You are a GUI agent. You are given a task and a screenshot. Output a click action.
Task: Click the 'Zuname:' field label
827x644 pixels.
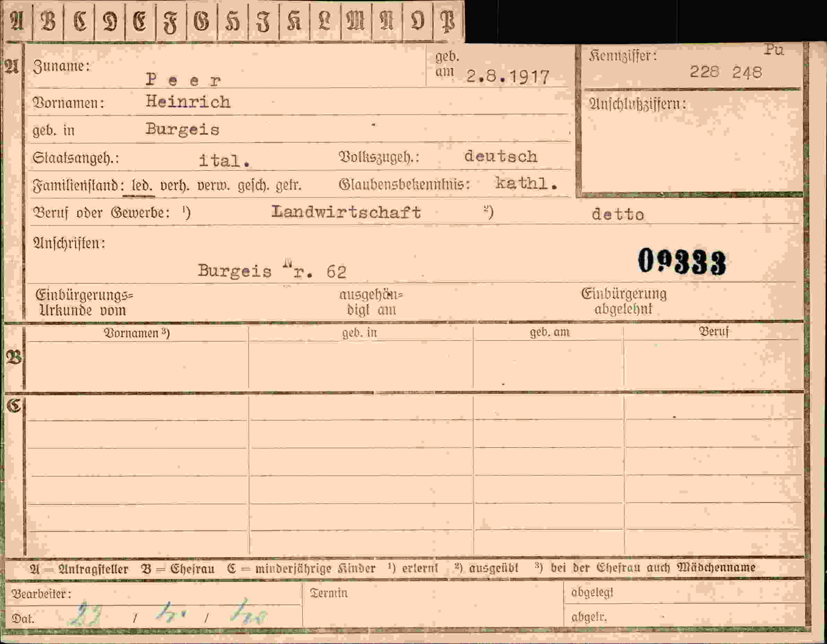pos(61,67)
